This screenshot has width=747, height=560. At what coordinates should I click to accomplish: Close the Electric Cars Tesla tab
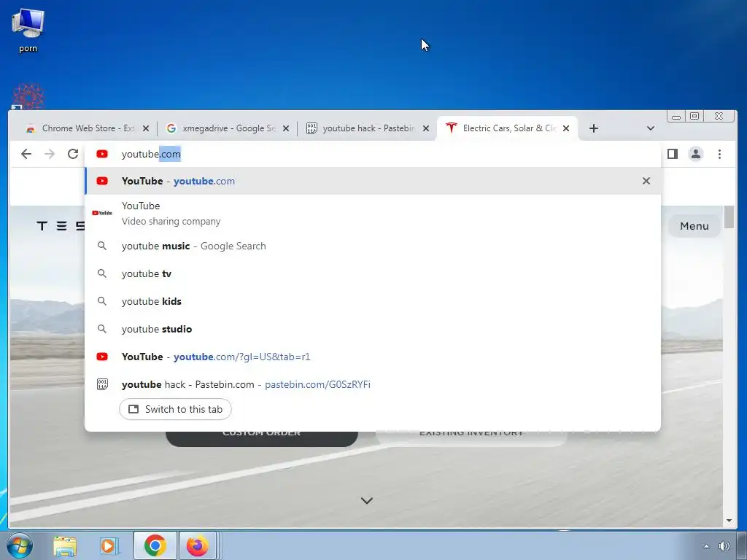pos(566,128)
